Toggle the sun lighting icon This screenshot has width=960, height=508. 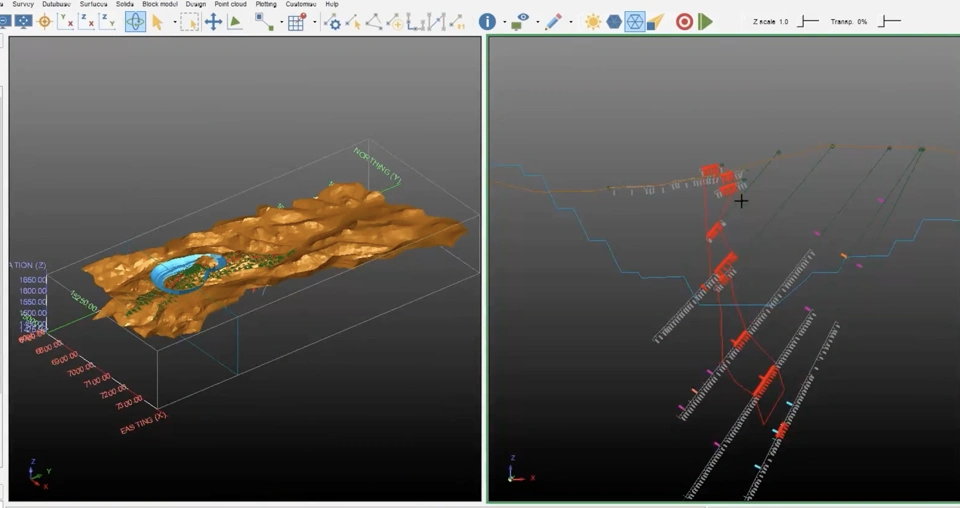tap(593, 22)
